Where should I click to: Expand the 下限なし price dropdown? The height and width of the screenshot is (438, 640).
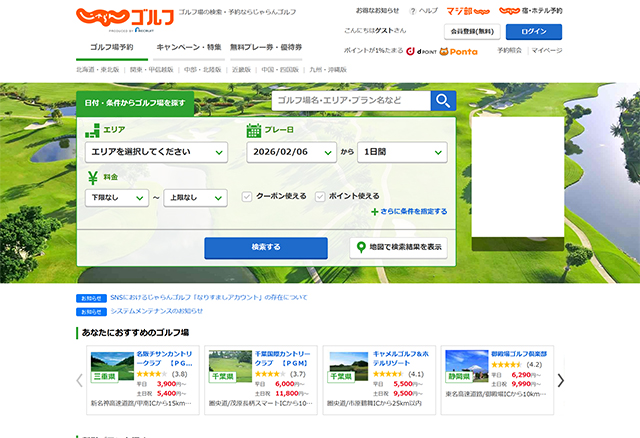(x=116, y=198)
